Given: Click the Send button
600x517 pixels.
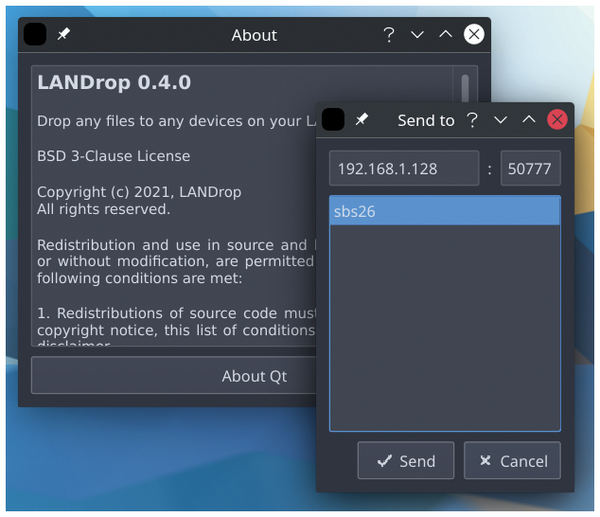Looking at the screenshot, I should coord(406,460).
